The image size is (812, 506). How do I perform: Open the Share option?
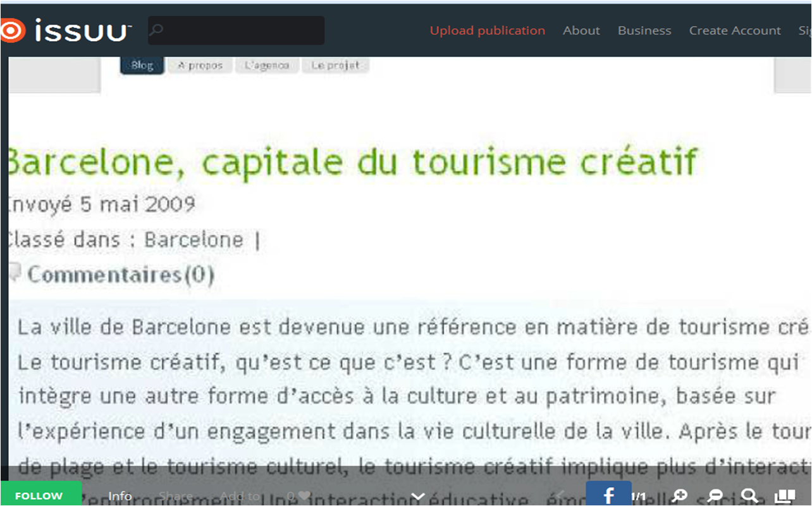(176, 496)
